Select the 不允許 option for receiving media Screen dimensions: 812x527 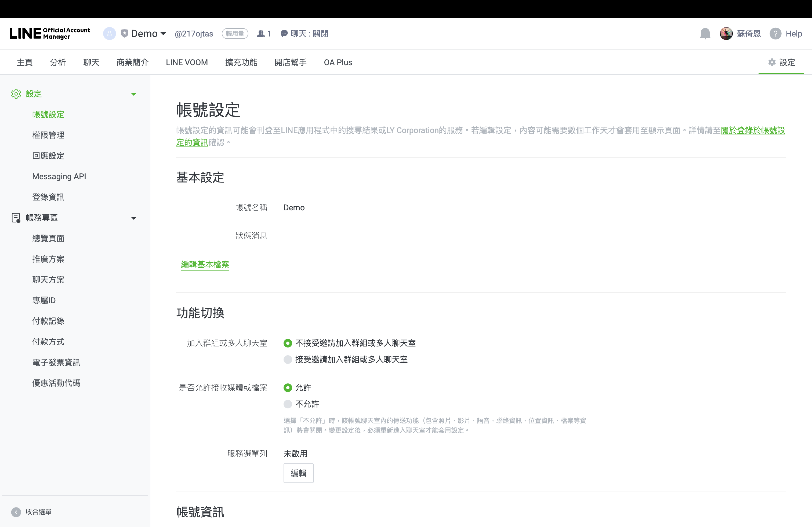(x=288, y=404)
